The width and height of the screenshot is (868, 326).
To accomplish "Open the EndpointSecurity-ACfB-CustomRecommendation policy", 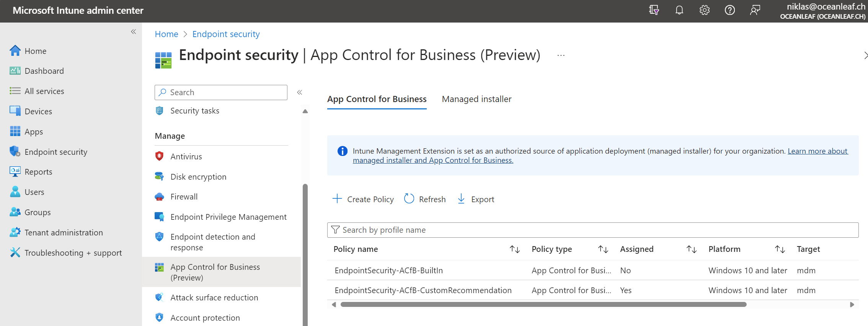I will pos(423,290).
